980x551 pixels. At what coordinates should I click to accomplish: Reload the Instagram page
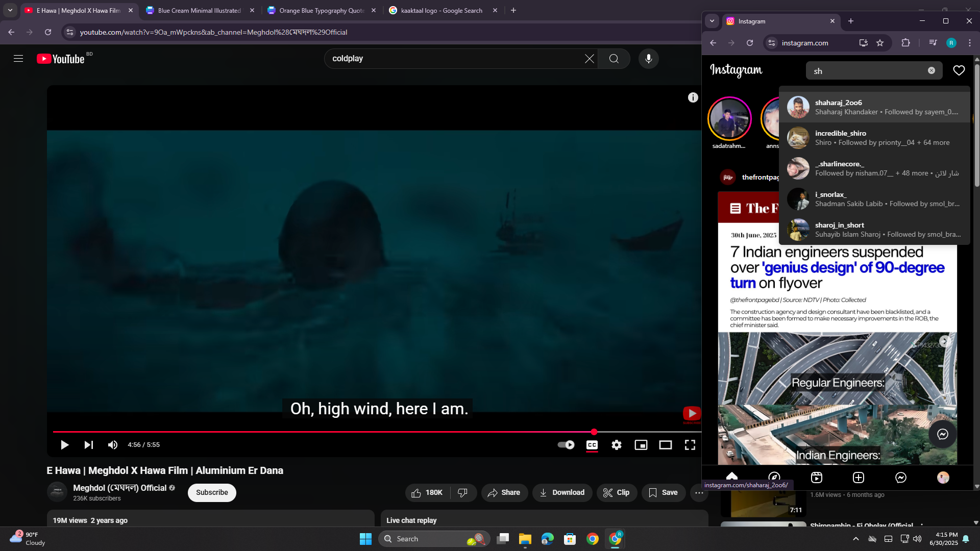(x=750, y=43)
